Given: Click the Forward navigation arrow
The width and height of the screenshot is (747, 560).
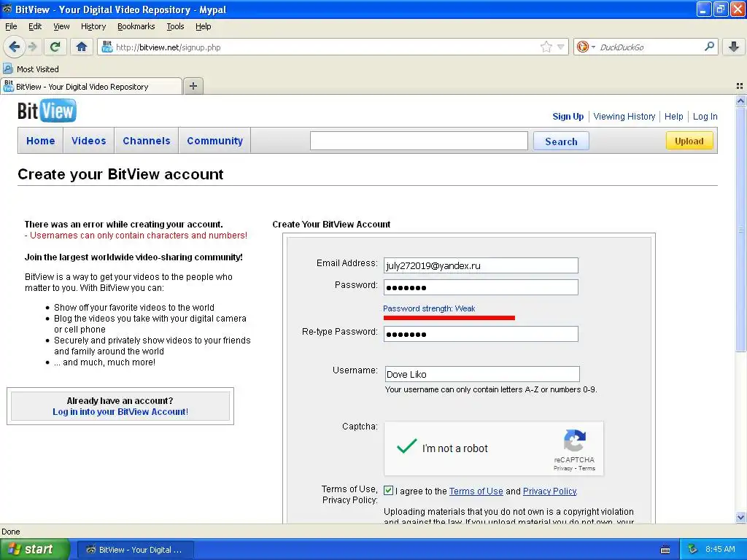Looking at the screenshot, I should tap(32, 47).
